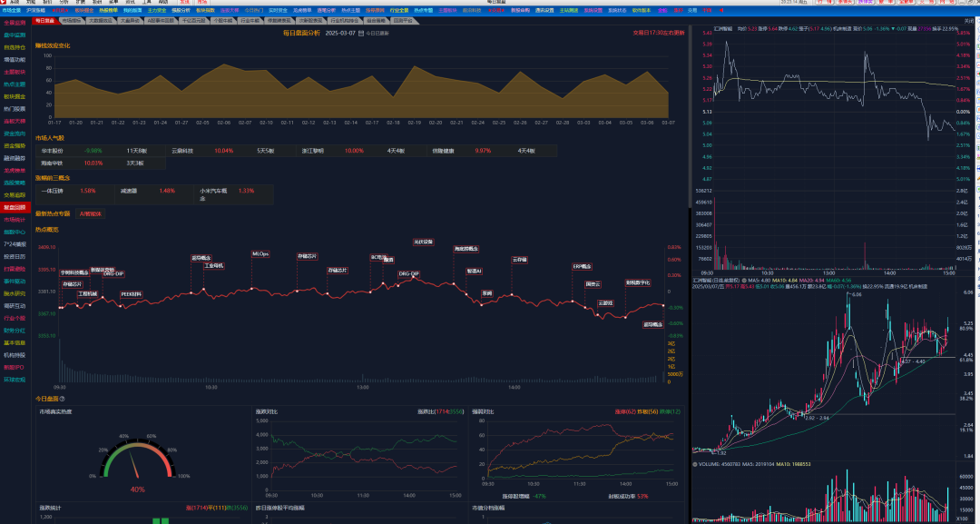
Task: Open 主站测速 from the top toolbar
Action: click(x=569, y=10)
